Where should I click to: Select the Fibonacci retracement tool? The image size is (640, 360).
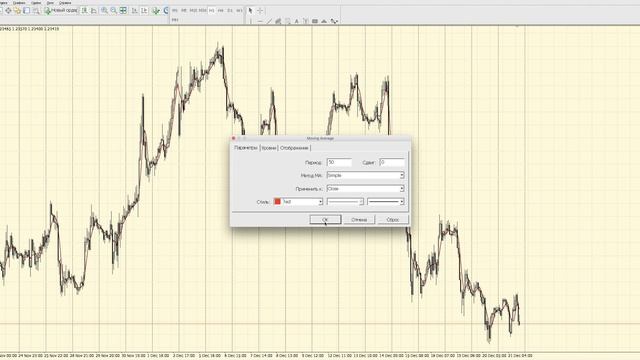click(287, 21)
